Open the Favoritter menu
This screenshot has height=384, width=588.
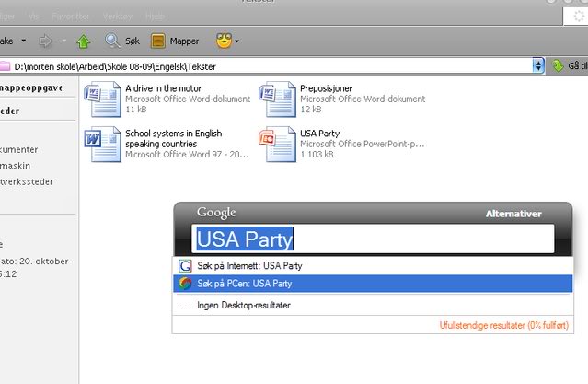click(70, 17)
